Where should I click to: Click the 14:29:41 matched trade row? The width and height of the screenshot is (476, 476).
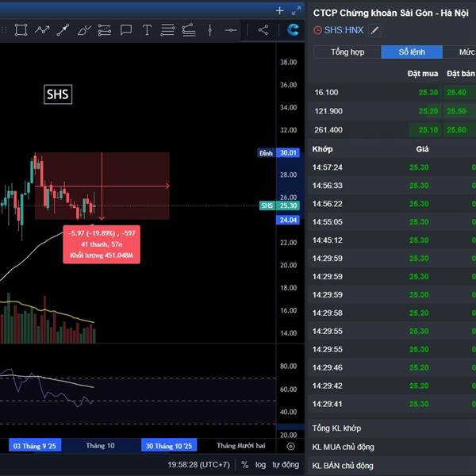pyautogui.click(x=392, y=404)
